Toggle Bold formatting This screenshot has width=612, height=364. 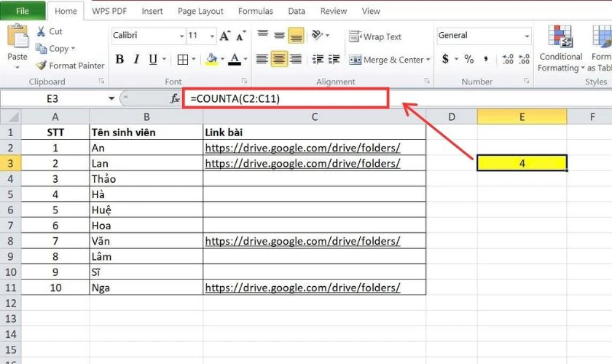pyautogui.click(x=119, y=59)
